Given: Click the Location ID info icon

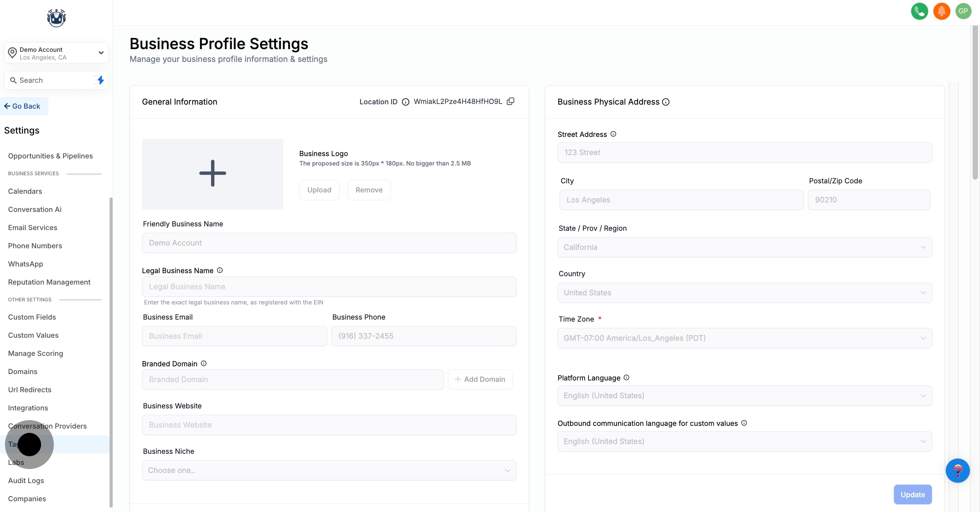Looking at the screenshot, I should 406,102.
